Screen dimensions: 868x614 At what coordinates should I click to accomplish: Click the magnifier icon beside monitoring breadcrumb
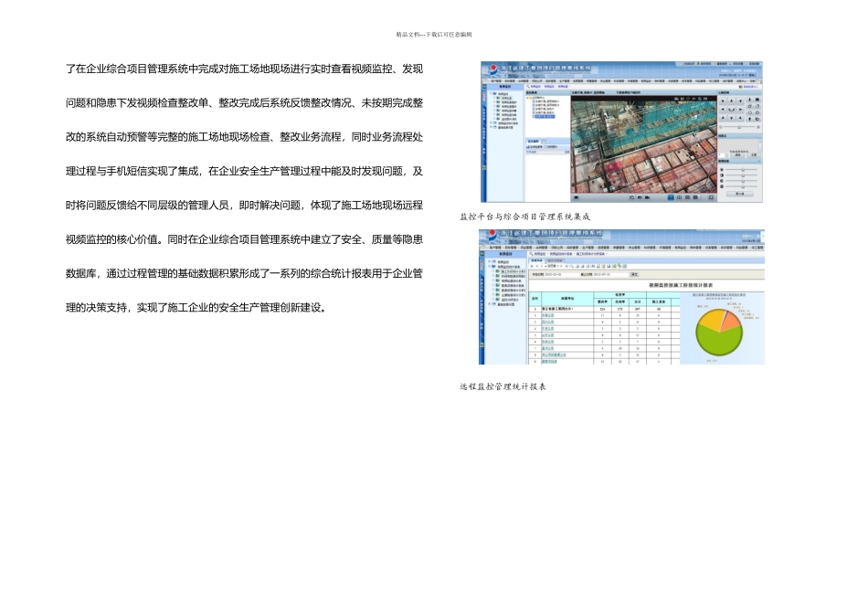(x=529, y=87)
